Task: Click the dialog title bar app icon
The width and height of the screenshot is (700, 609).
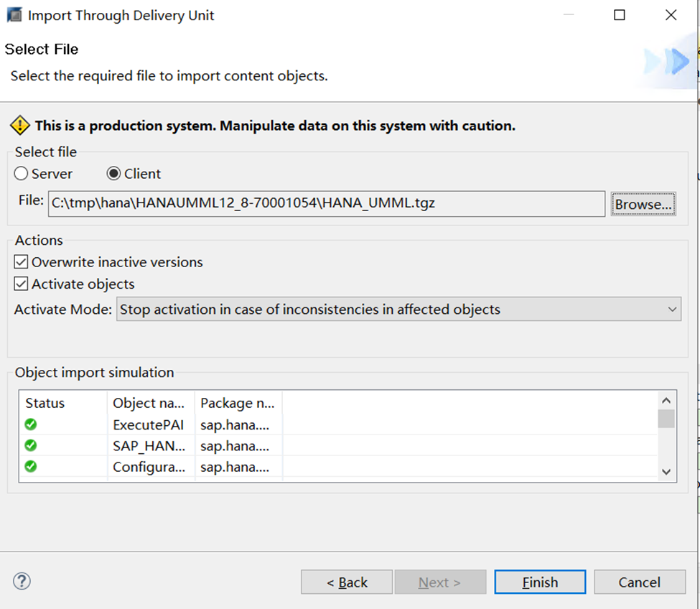Action: click(x=14, y=15)
